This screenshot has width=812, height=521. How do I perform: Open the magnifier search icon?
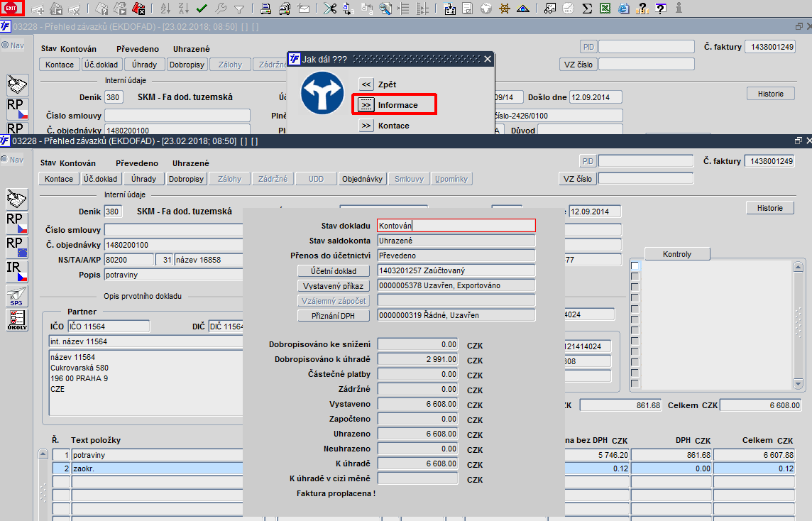tap(385, 8)
